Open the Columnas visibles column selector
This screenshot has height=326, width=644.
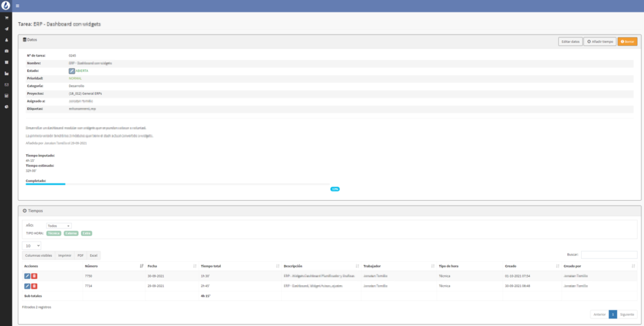coord(38,256)
